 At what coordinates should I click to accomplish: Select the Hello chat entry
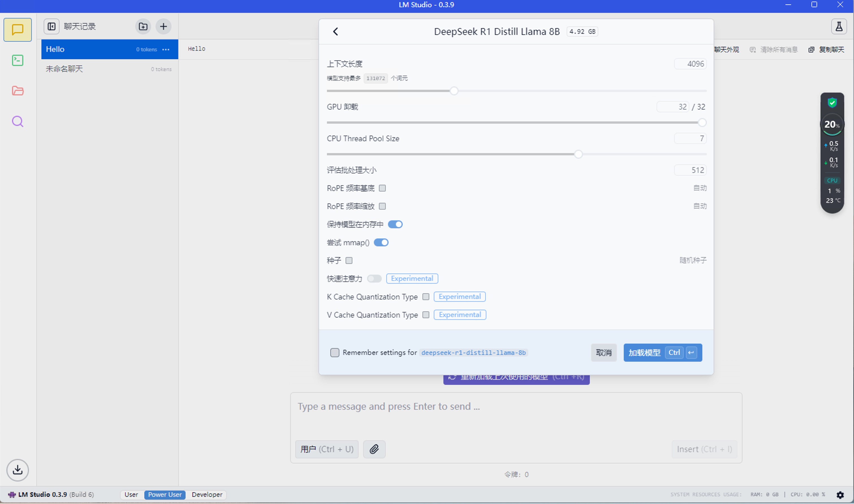point(110,49)
